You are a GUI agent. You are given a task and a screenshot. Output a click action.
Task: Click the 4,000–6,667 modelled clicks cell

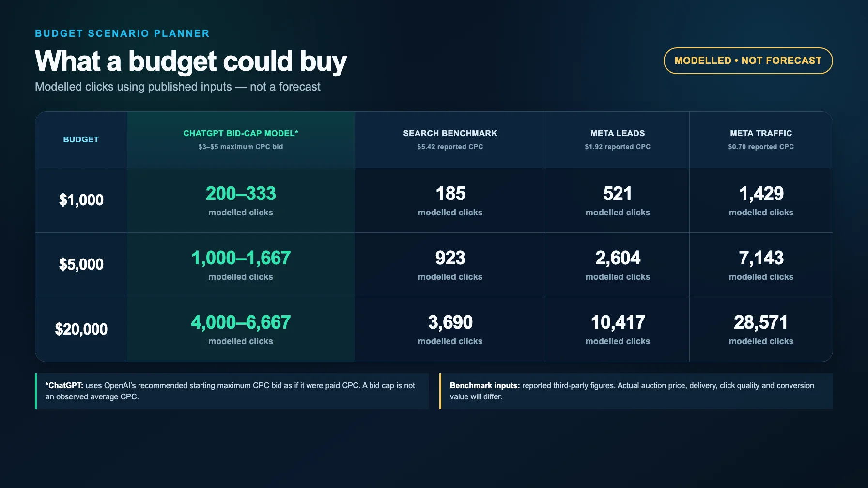click(x=241, y=329)
